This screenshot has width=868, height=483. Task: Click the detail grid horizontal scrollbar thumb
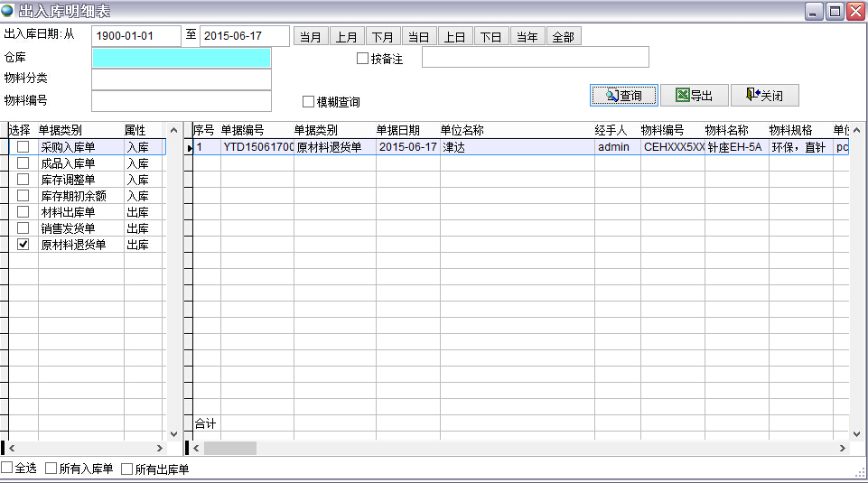tap(229, 448)
